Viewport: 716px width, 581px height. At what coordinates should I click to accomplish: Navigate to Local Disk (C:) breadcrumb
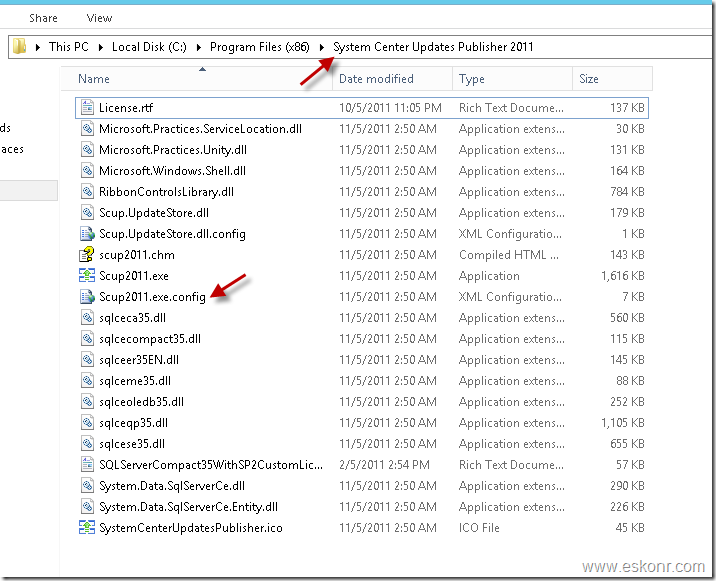click(x=149, y=47)
